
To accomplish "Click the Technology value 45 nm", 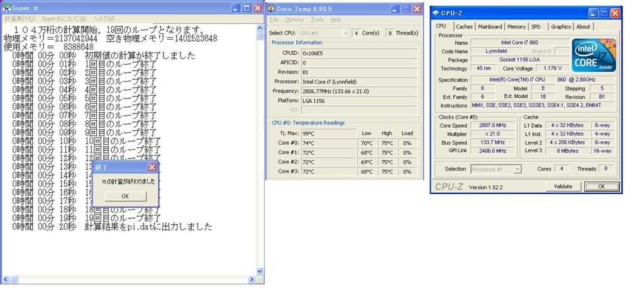I will 484,69.
